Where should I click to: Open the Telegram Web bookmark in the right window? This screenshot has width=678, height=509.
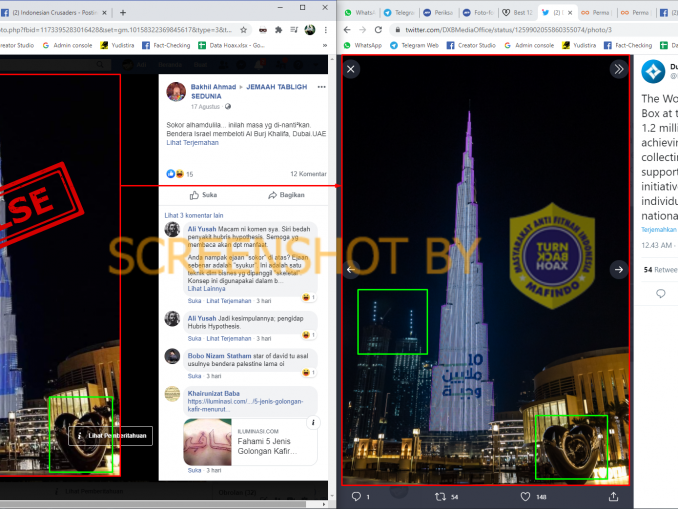(x=414, y=45)
